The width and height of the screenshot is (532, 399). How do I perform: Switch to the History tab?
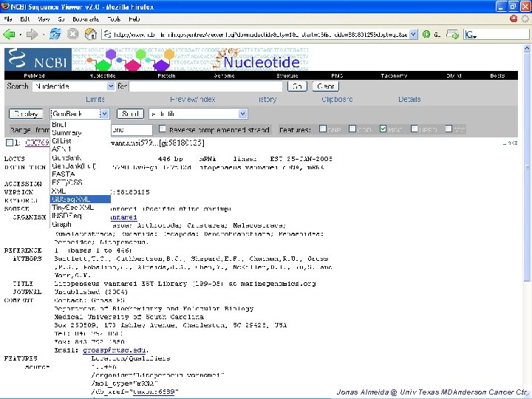pos(267,100)
